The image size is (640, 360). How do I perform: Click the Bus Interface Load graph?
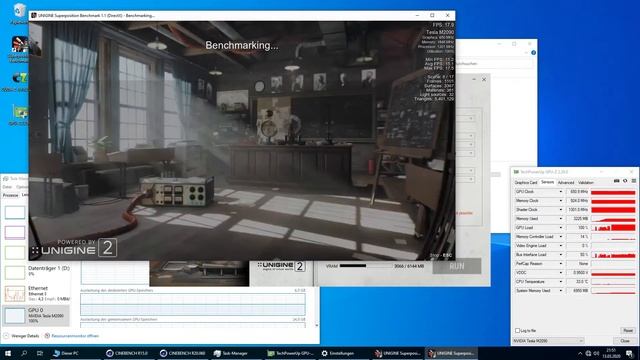point(613,254)
